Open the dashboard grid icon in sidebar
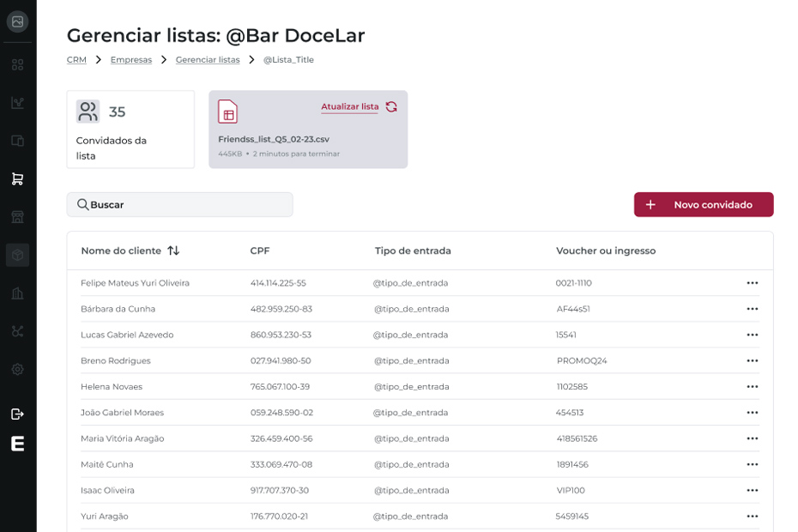Viewport: 798px width, 532px height. pos(17,64)
